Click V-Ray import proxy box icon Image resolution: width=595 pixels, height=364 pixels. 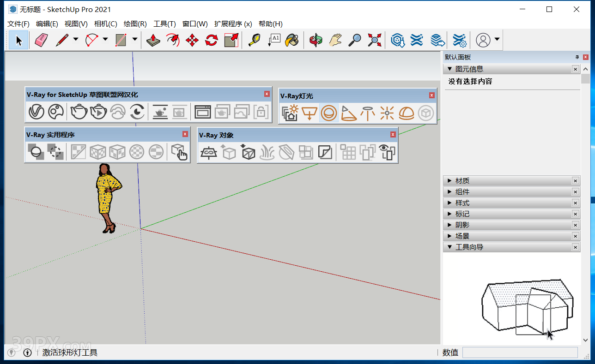[248, 152]
